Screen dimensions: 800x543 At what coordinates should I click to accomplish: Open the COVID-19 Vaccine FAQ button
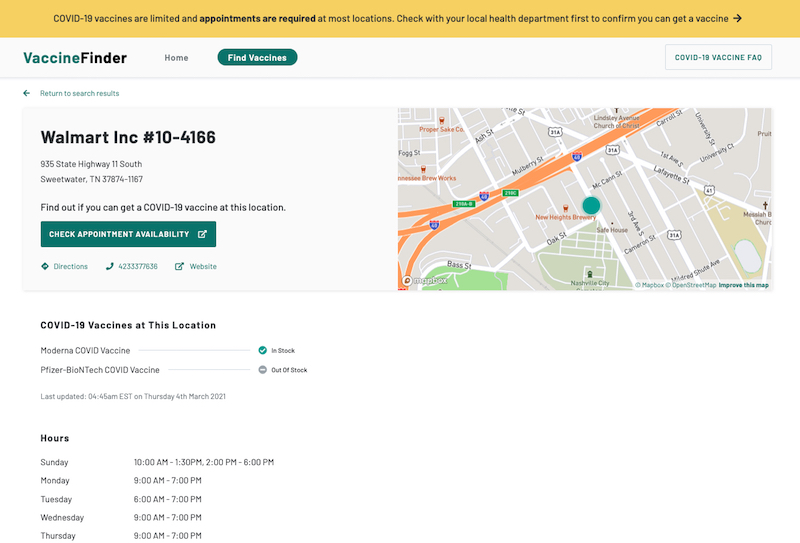[x=718, y=57]
